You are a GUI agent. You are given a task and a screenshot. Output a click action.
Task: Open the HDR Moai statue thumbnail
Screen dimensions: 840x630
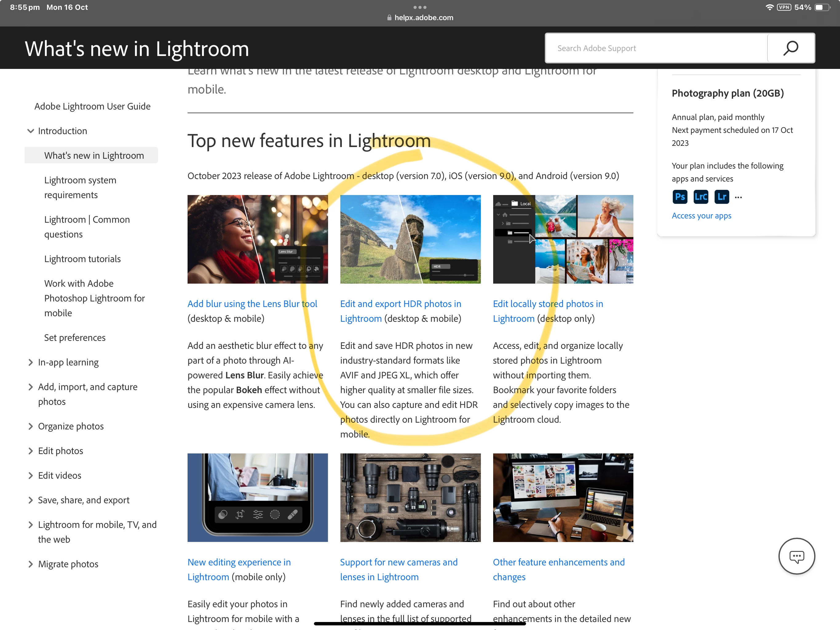(x=410, y=239)
